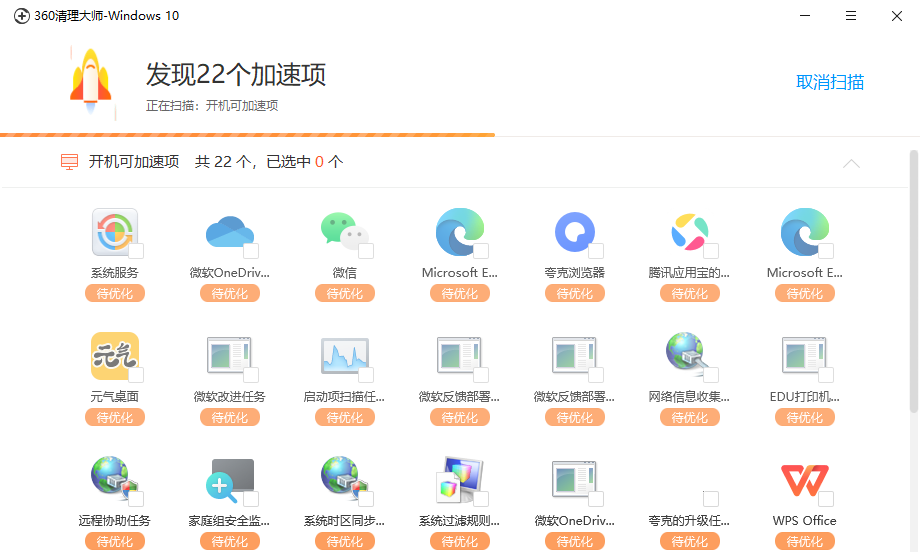Click 待优化 badge under WPS Office

pyautogui.click(x=804, y=541)
